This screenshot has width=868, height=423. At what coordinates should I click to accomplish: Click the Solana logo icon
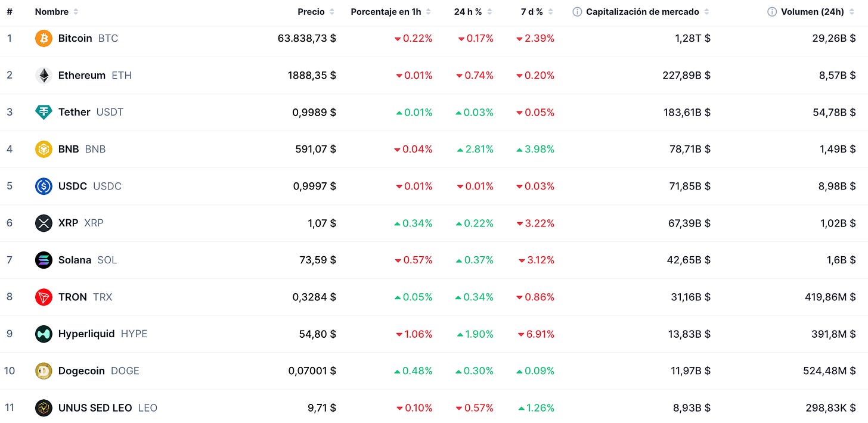coord(44,260)
